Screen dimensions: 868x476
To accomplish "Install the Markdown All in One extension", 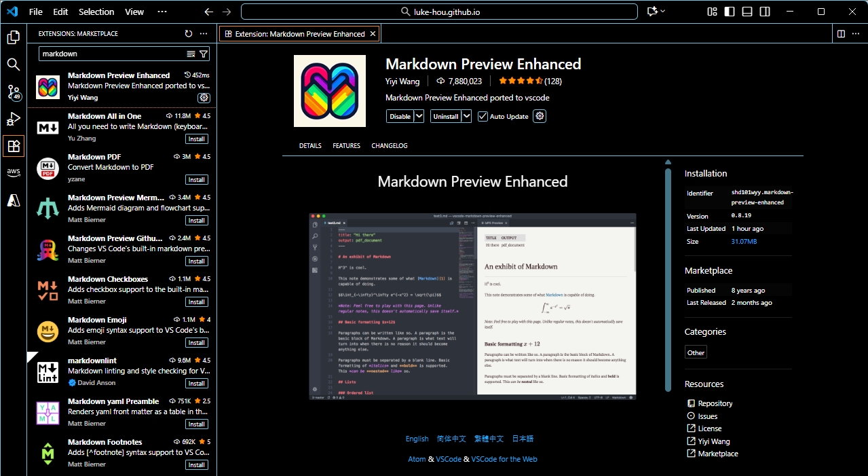I will pos(196,139).
